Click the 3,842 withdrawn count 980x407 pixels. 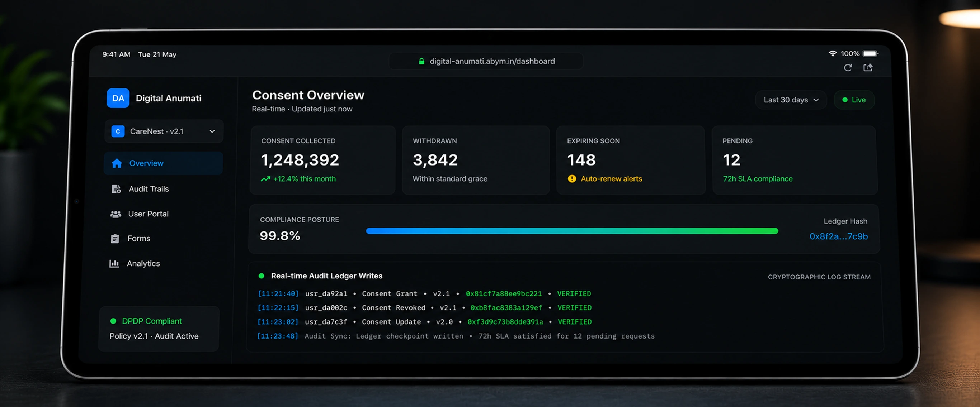435,160
